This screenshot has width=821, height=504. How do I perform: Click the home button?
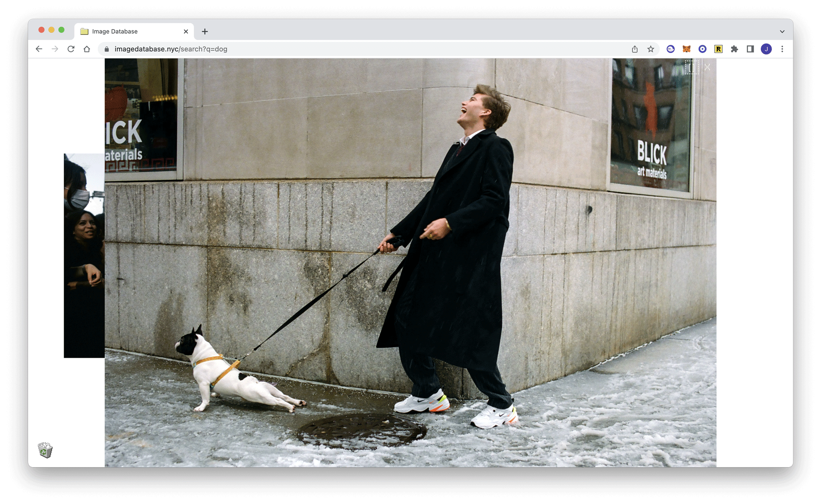click(87, 49)
